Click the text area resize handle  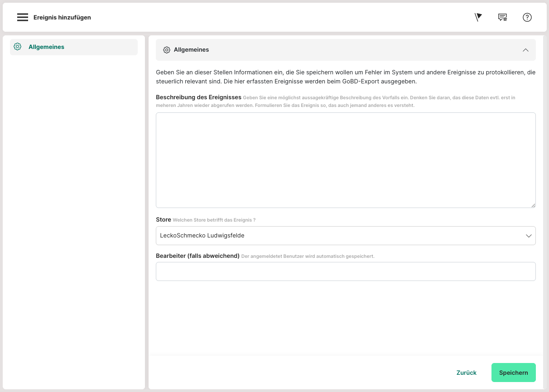(x=533, y=205)
